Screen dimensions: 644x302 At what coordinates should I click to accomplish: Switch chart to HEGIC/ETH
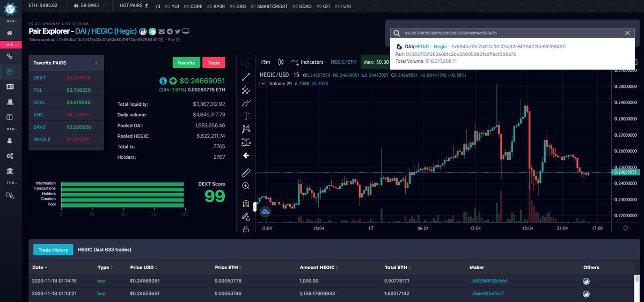pyautogui.click(x=343, y=62)
